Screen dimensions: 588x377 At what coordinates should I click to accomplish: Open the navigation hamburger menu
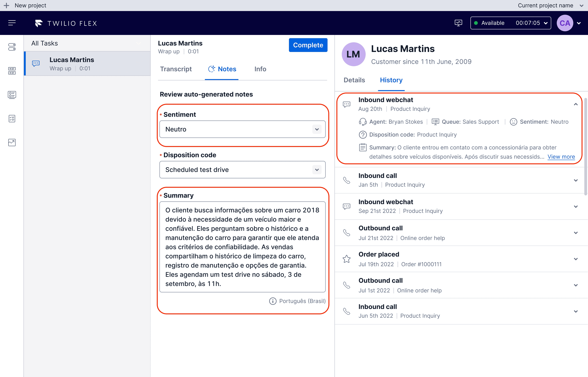coord(11,23)
